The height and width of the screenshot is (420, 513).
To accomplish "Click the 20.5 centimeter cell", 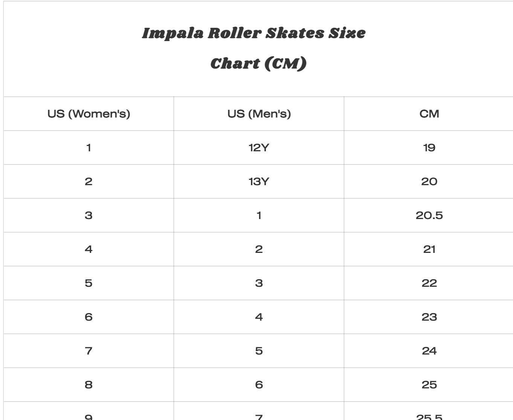I will click(x=429, y=215).
